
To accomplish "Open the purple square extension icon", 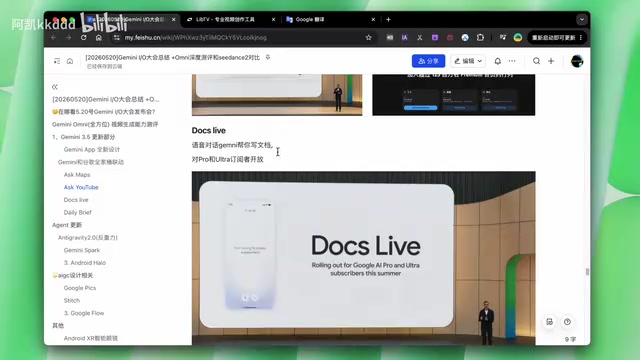I will (x=435, y=38).
